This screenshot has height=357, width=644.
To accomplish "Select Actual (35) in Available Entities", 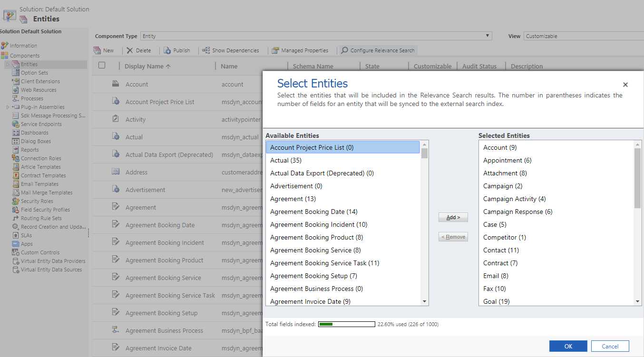I will (342, 160).
